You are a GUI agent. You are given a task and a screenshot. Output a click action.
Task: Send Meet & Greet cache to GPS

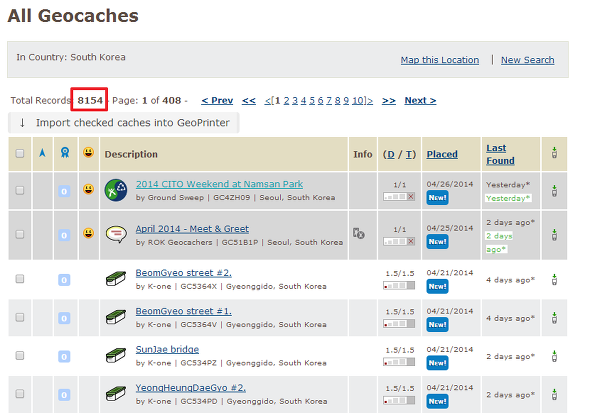554,234
